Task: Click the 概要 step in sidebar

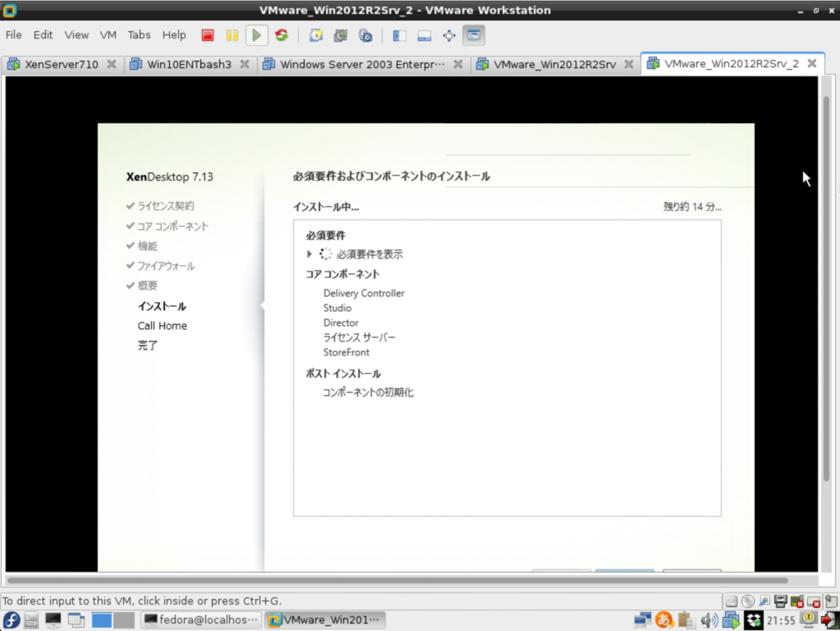Action: (x=148, y=286)
